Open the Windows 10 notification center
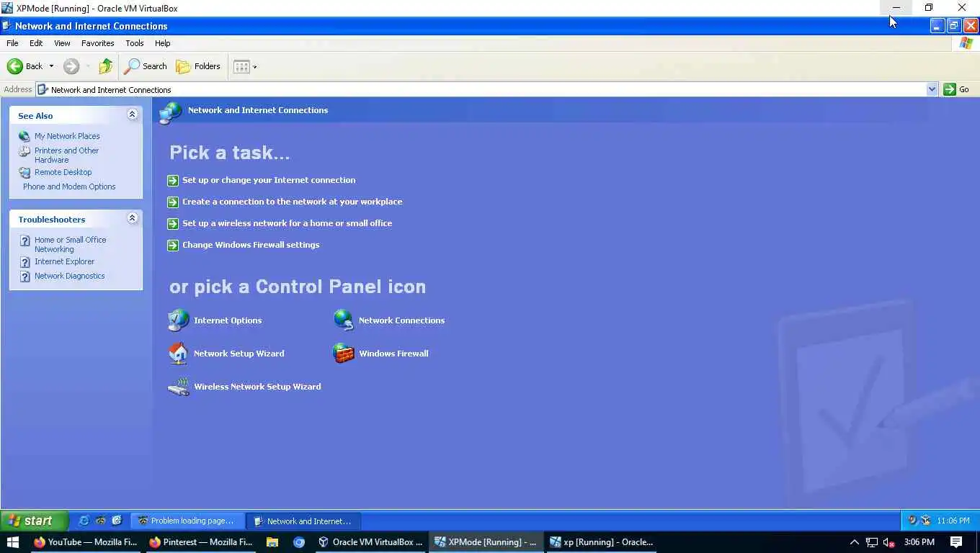 tap(956, 542)
